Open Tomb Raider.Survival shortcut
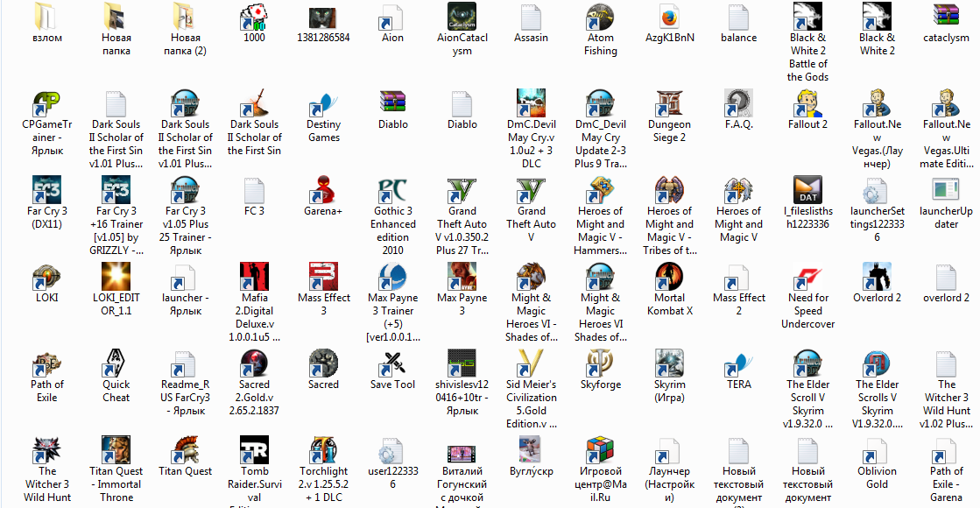Image resolution: width=980 pixels, height=508 pixels. point(254,450)
